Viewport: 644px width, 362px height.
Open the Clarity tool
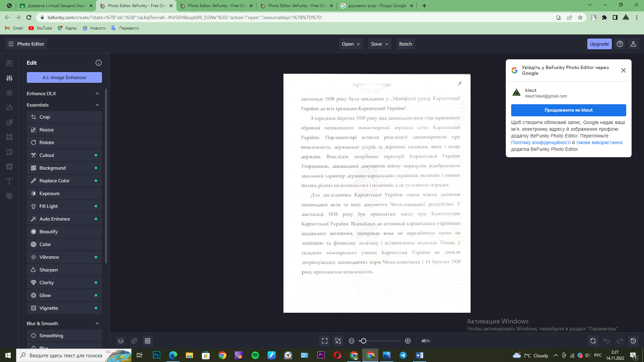[64, 283]
